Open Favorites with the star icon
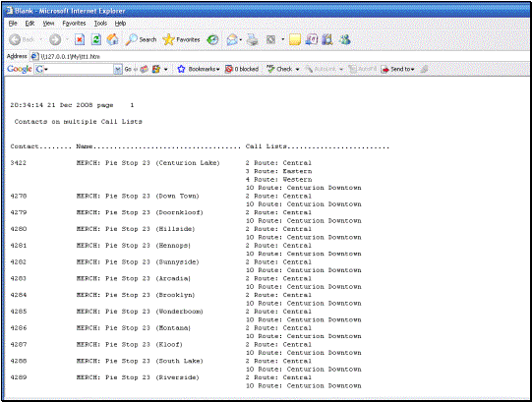Viewport: 532px width, 402px height. [181, 39]
